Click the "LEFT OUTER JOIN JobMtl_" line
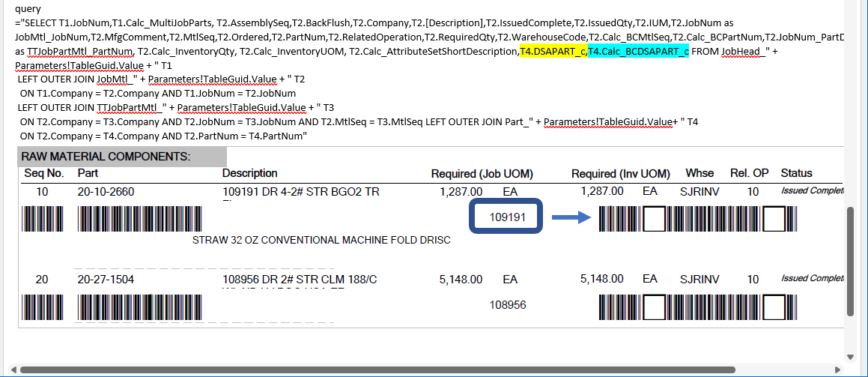 pyautogui.click(x=161, y=79)
